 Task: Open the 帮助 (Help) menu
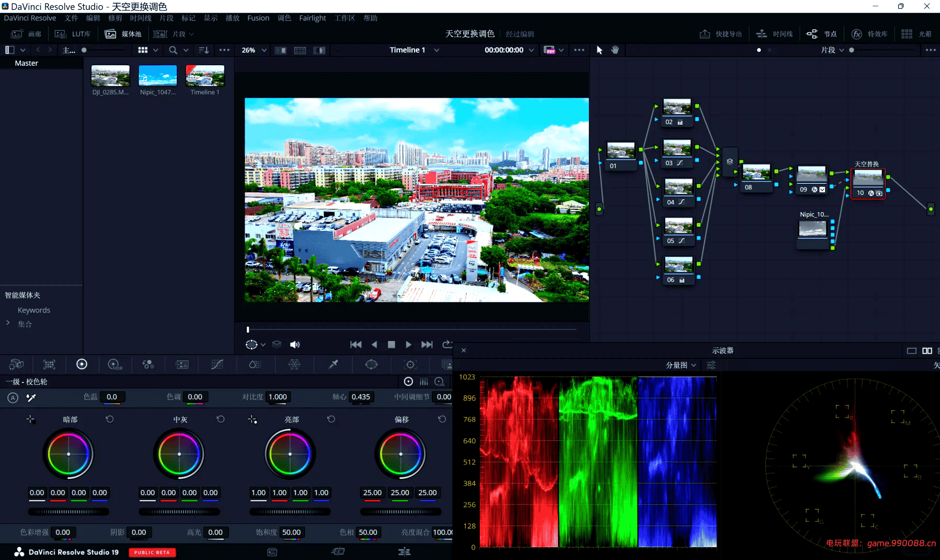click(x=370, y=18)
